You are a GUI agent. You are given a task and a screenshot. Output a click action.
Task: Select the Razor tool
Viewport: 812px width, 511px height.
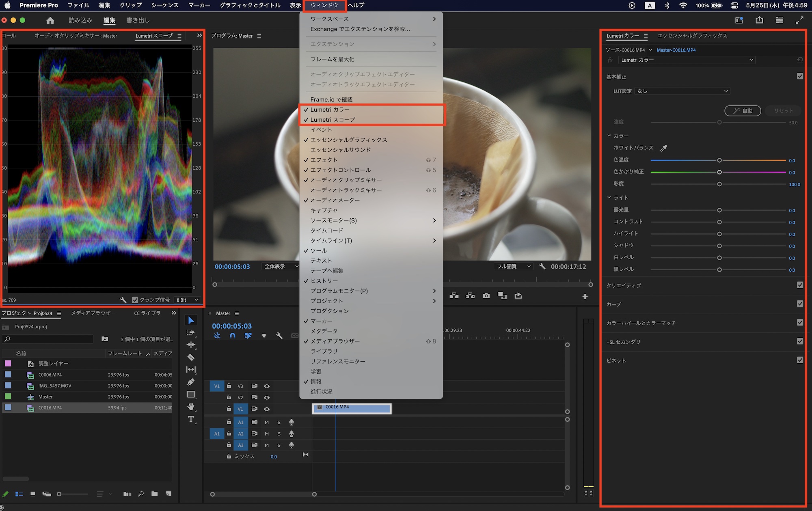[x=191, y=357]
